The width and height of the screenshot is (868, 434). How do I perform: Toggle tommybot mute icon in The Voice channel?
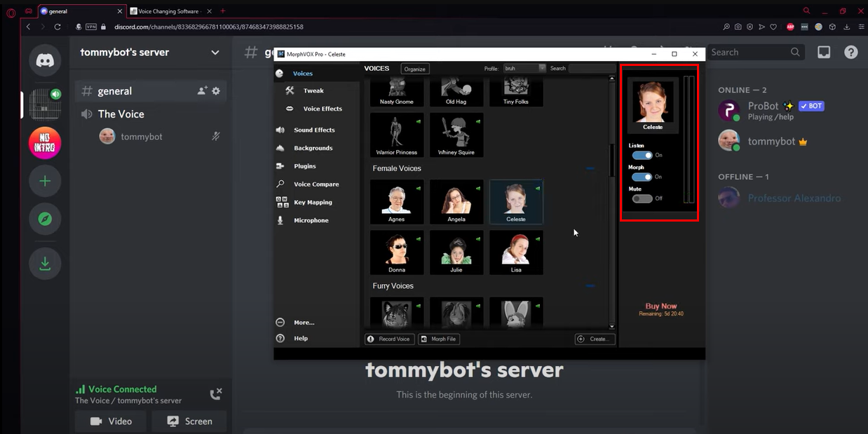tap(216, 137)
